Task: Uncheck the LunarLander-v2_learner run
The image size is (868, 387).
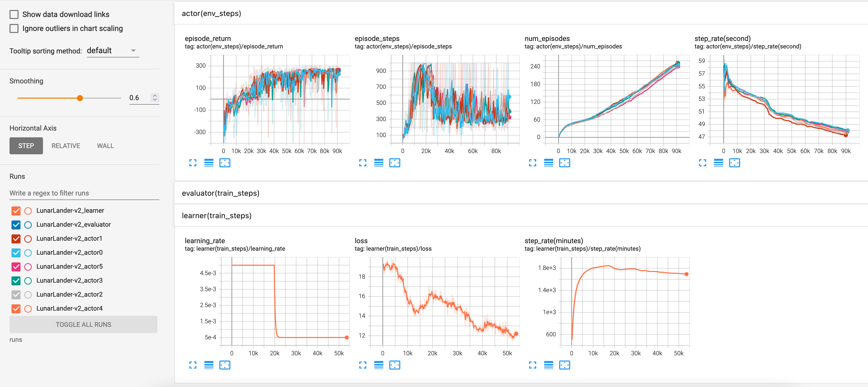Action: click(x=16, y=211)
